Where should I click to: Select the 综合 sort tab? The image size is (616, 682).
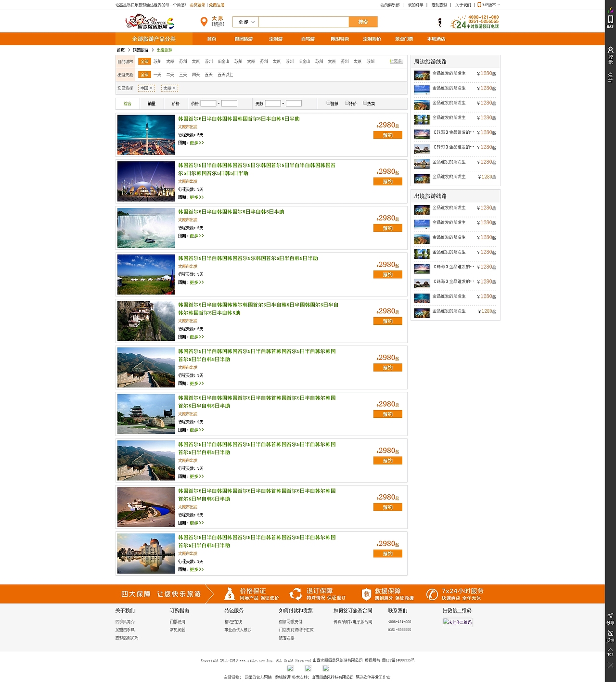(x=128, y=103)
